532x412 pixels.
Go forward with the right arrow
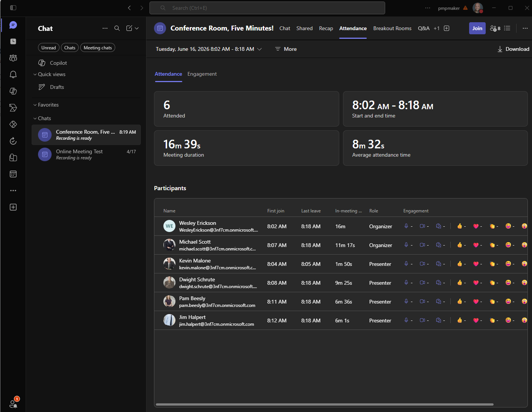pos(142,8)
